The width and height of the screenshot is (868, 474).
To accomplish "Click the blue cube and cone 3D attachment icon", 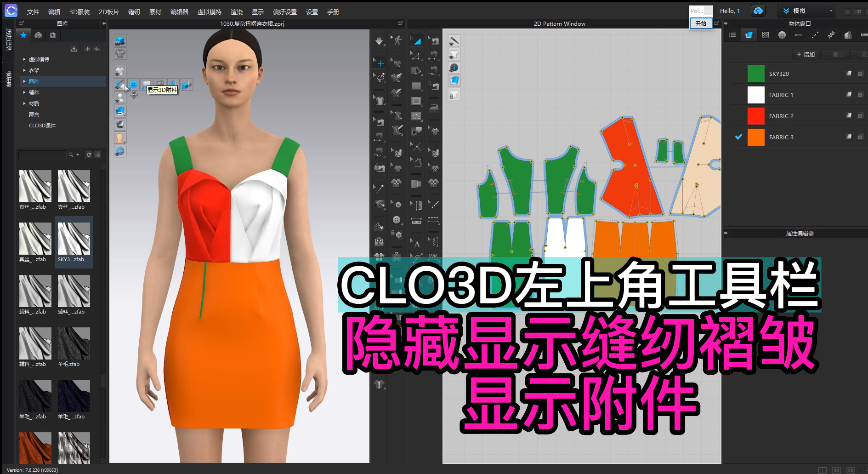I will point(187,85).
